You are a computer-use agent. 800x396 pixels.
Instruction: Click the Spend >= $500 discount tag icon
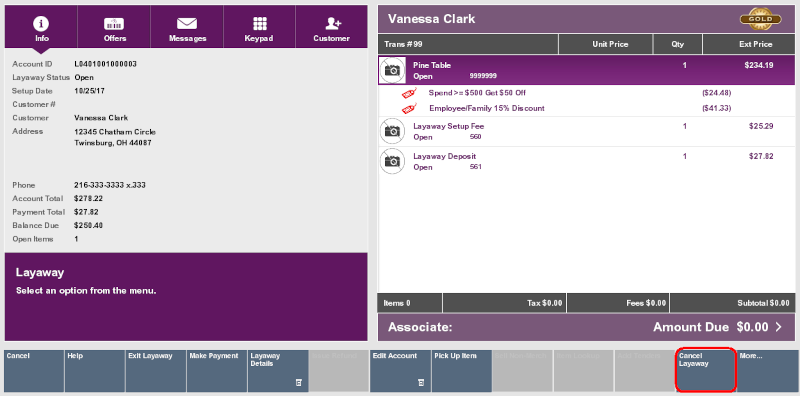409,93
